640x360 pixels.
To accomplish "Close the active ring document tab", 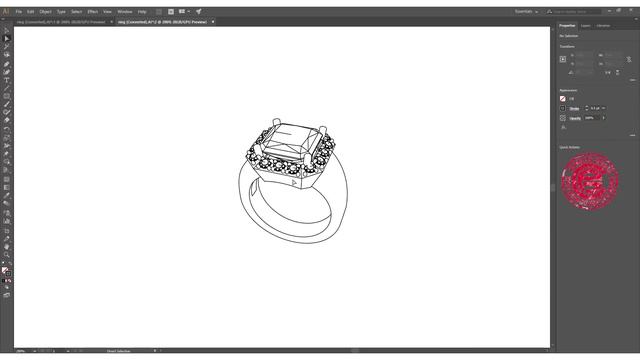I will pos(213,22).
